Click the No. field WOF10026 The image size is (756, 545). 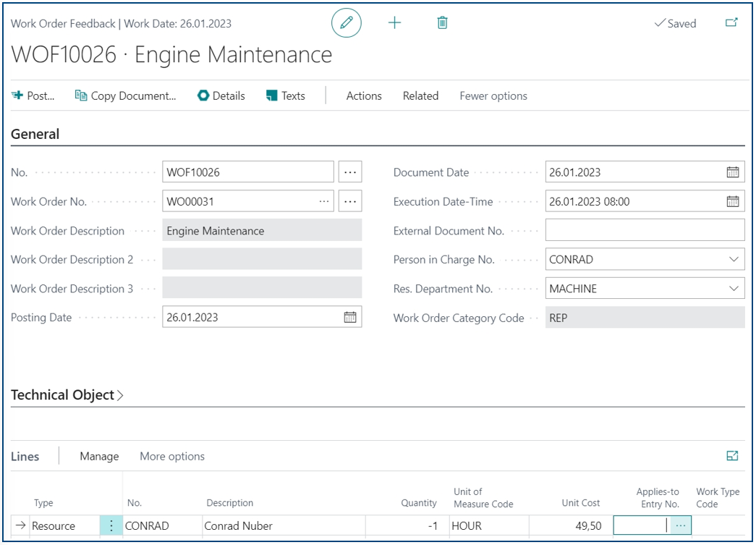coord(248,172)
